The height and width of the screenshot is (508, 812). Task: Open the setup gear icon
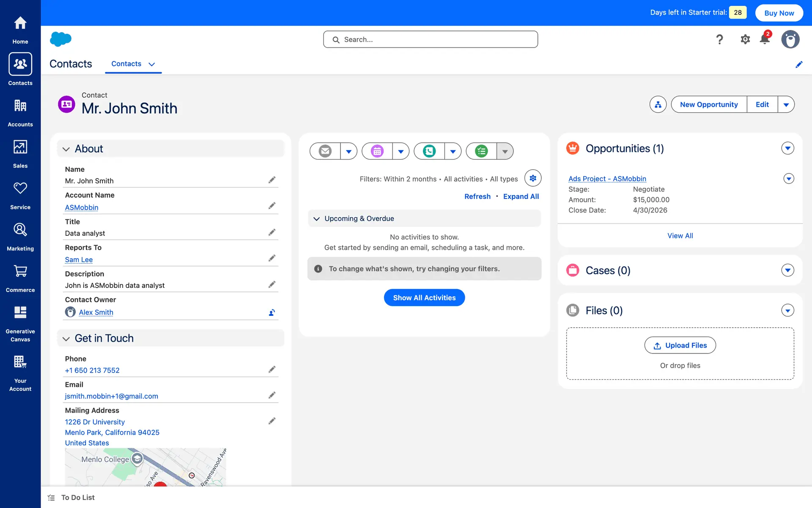click(x=745, y=39)
